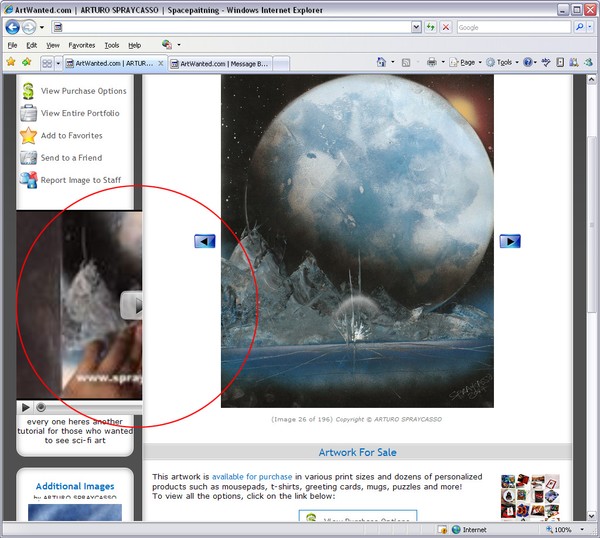Open the search provider options dropdown
This screenshot has width=600, height=538.
pos(590,27)
